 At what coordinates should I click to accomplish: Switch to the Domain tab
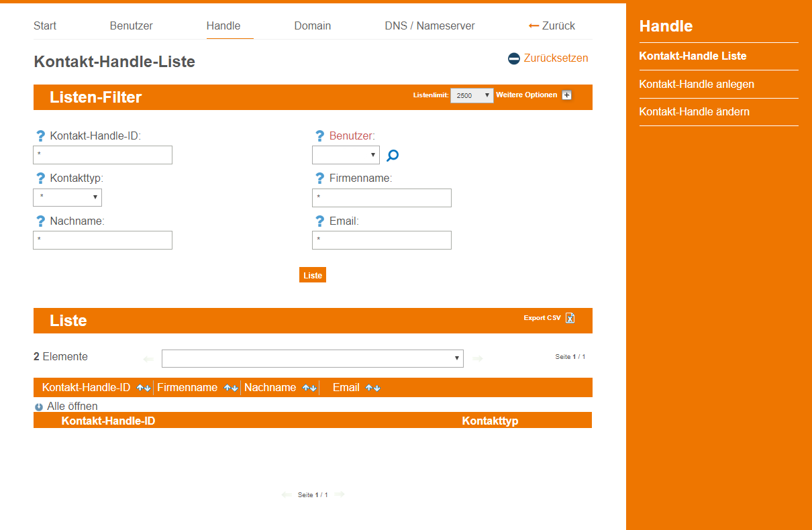tap(312, 26)
